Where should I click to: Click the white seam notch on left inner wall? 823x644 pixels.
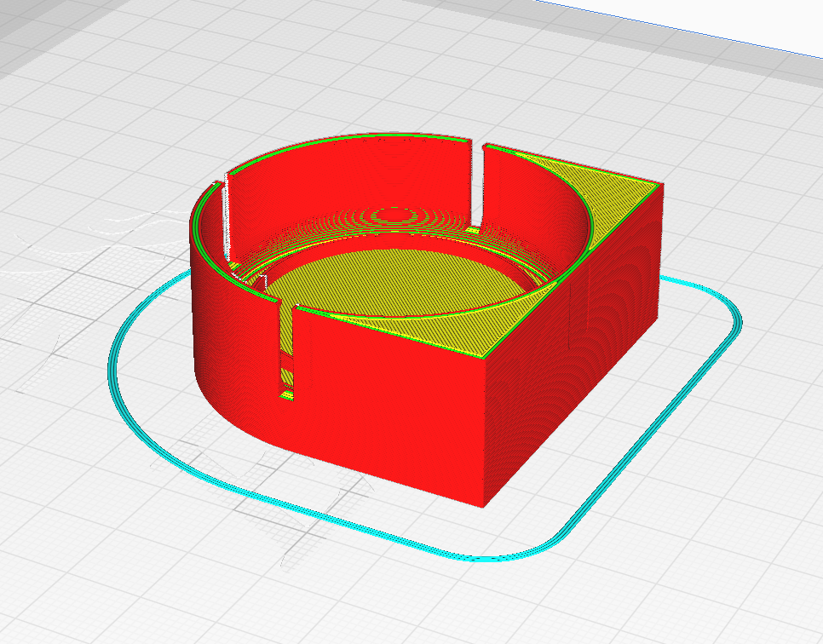[x=227, y=217]
